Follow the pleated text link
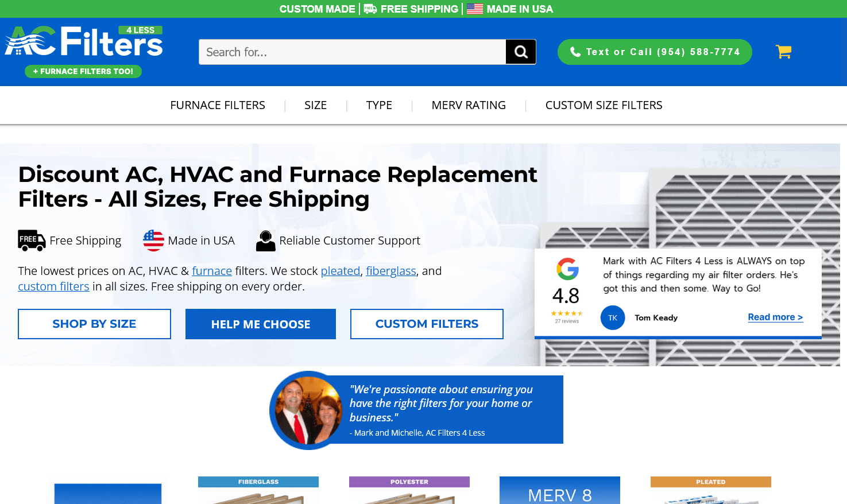This screenshot has width=847, height=504. coord(341,271)
